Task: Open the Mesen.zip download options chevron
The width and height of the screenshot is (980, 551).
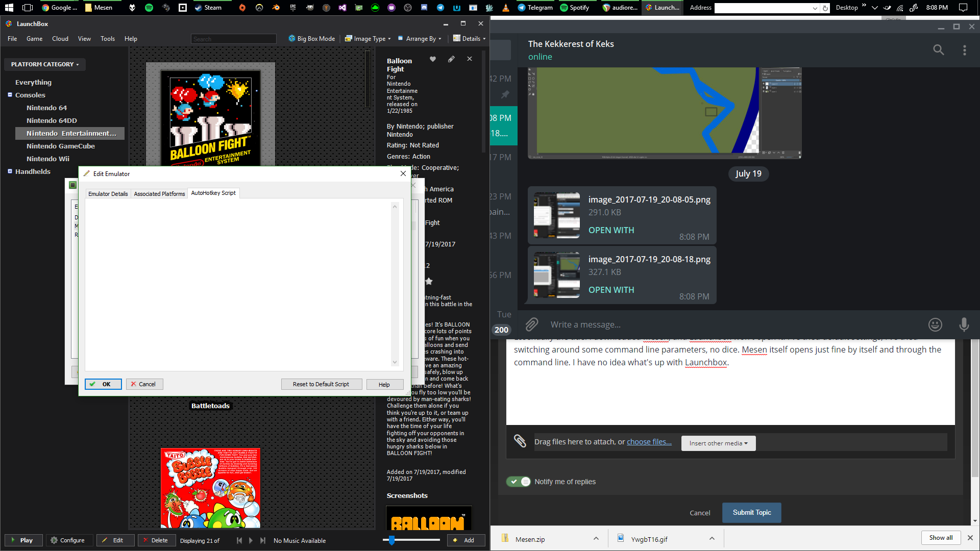Action: 596,538
